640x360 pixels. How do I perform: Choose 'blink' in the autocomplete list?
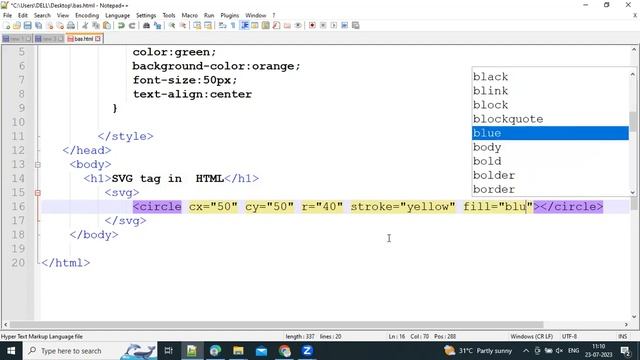pyautogui.click(x=550, y=91)
